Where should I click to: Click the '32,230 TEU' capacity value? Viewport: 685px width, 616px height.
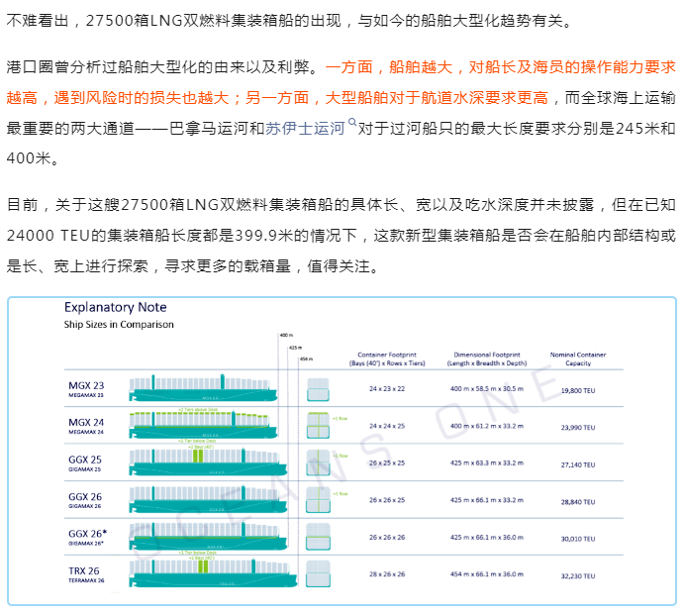(578, 576)
